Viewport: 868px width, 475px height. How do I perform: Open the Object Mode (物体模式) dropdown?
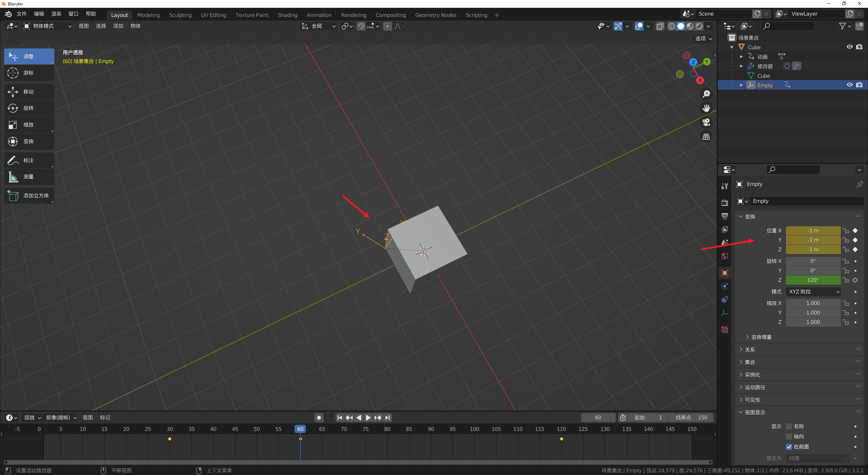tap(47, 26)
